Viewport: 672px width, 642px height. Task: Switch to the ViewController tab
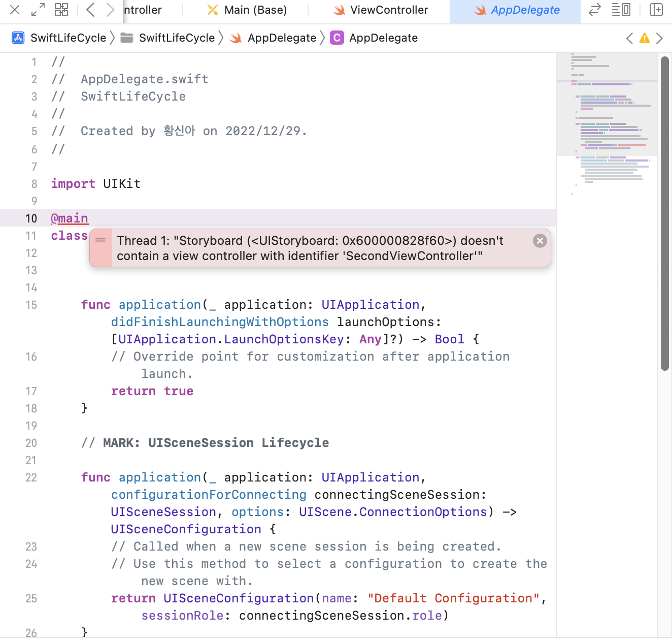[380, 10]
